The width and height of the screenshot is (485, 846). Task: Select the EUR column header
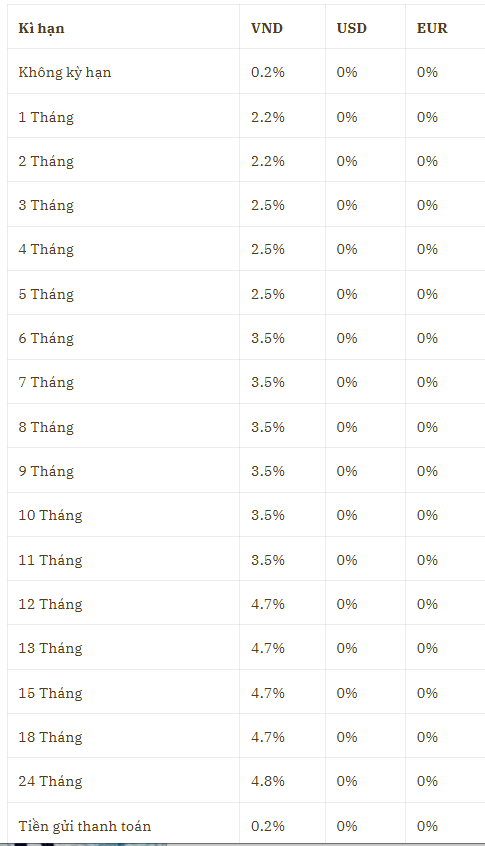(x=432, y=28)
